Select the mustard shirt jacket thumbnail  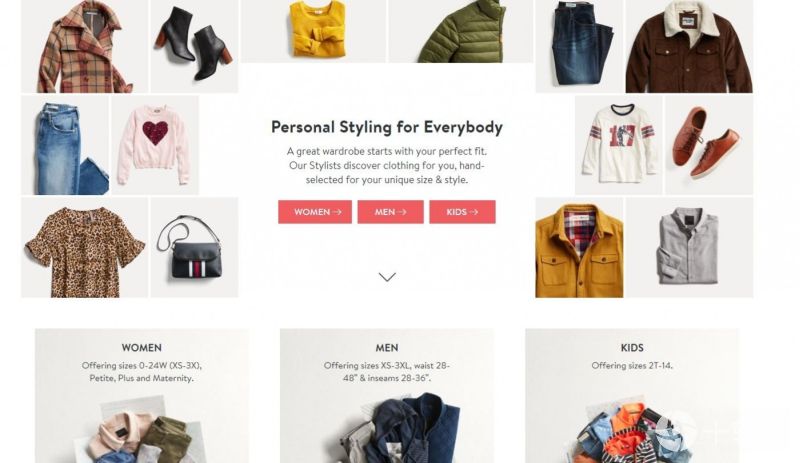tap(579, 248)
